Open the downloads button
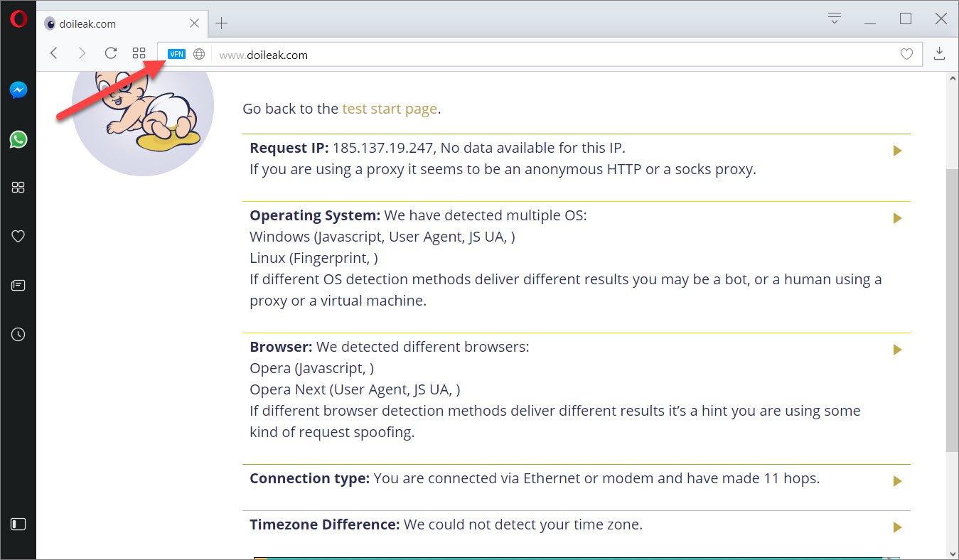The height and width of the screenshot is (560, 959). click(939, 53)
